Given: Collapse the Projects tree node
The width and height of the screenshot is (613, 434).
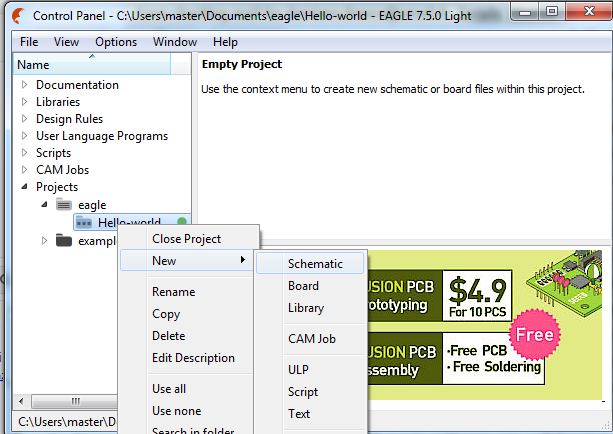Looking at the screenshot, I should 25,187.
